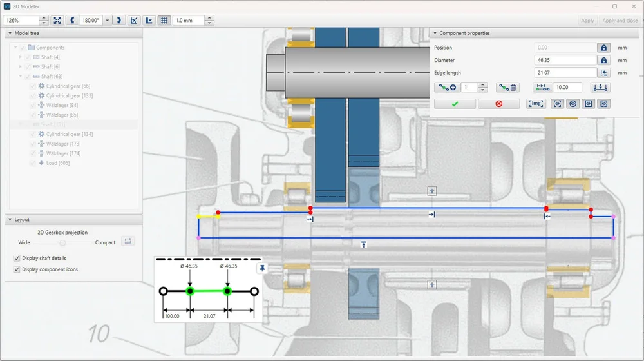Rotate view clockwise with right arrow icon
Image resolution: width=644 pixels, height=361 pixels.
[x=118, y=20]
